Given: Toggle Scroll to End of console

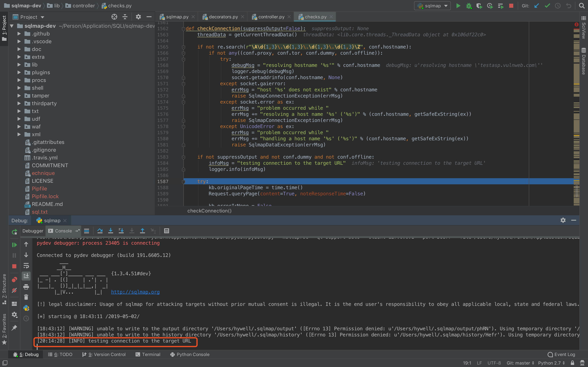Looking at the screenshot, I should (26, 276).
